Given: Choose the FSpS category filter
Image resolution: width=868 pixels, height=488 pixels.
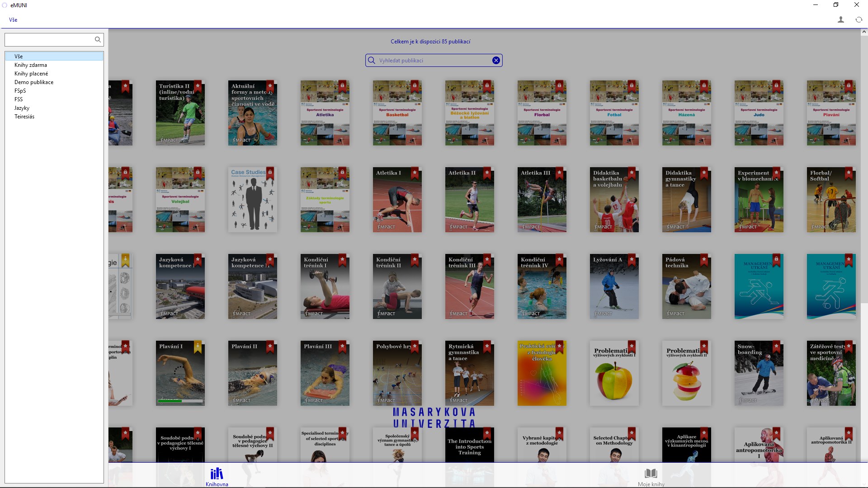Looking at the screenshot, I should [20, 91].
